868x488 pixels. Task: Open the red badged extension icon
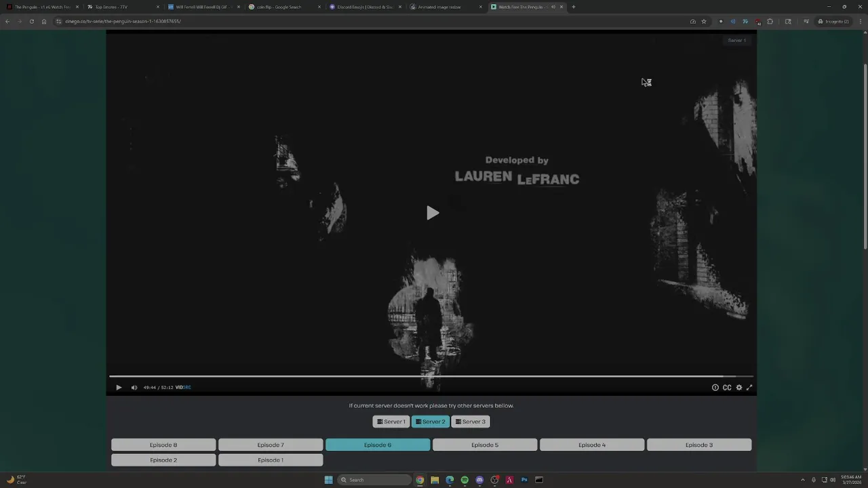tap(757, 22)
